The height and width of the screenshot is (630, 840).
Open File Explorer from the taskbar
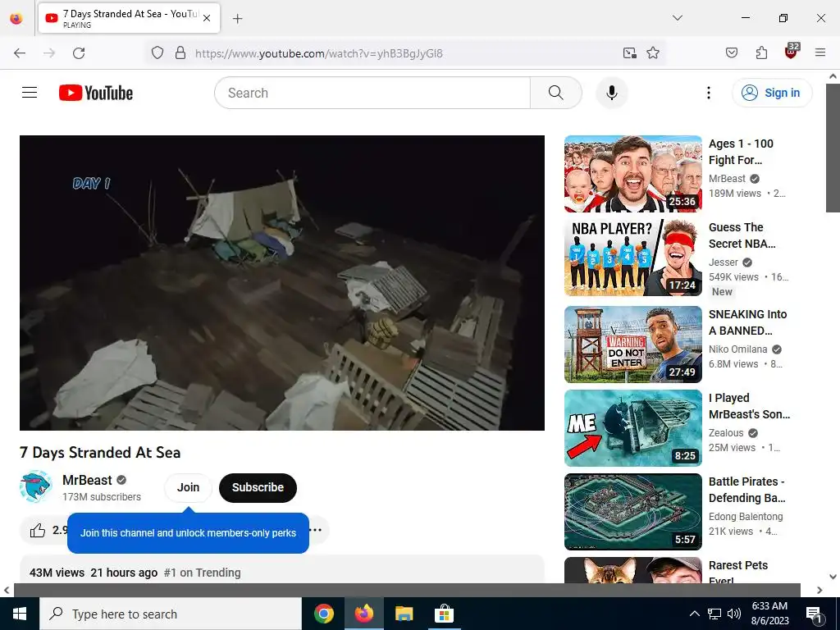tap(404, 614)
